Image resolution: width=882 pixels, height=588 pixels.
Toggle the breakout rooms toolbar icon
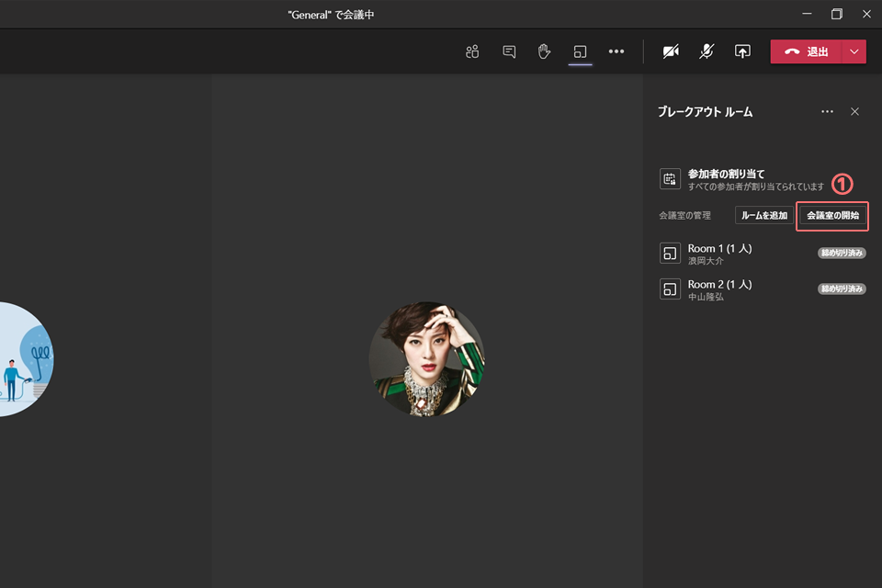point(580,51)
